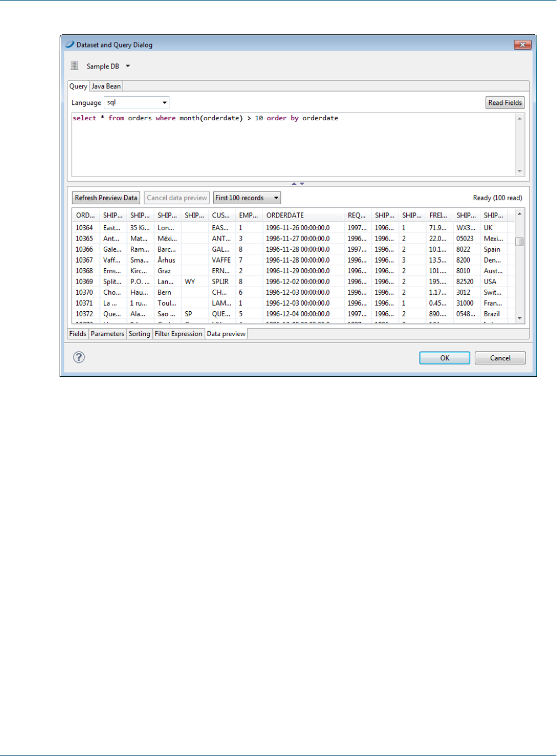Select the Data preview tab
The width and height of the screenshot is (557, 756).
pos(226,334)
